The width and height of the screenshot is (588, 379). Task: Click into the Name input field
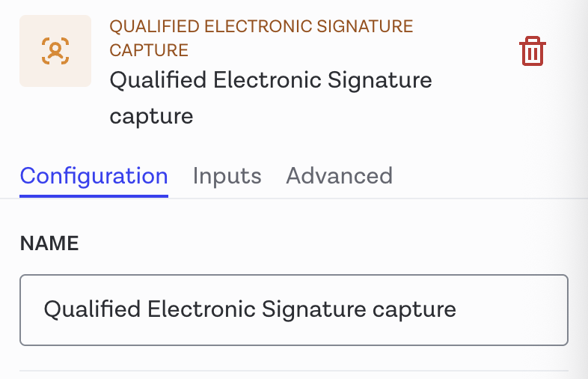(293, 309)
